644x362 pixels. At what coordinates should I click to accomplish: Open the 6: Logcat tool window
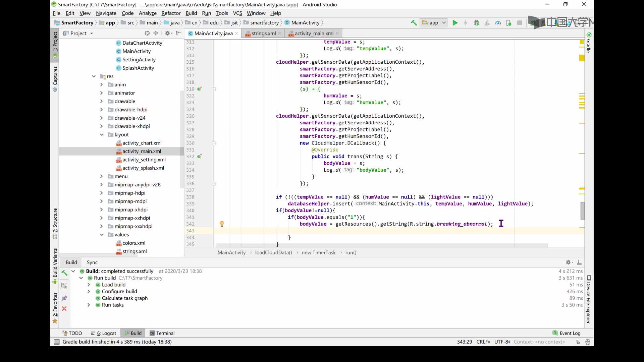click(x=103, y=333)
